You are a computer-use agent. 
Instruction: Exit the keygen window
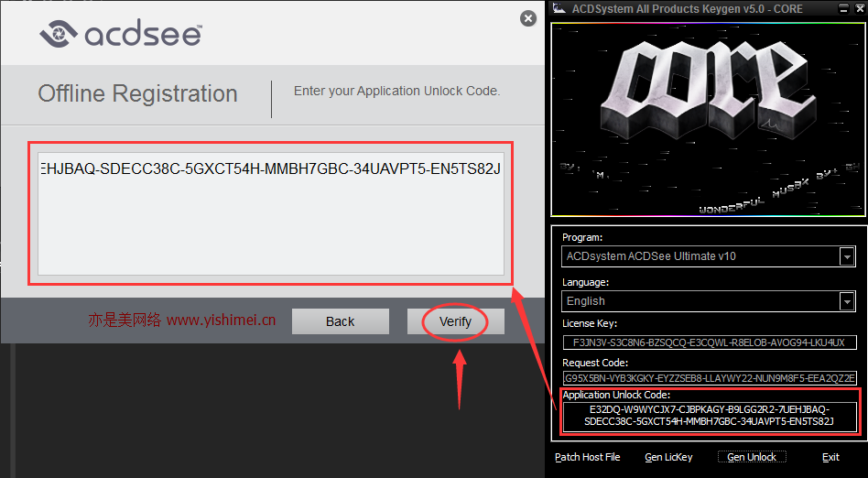coord(830,457)
